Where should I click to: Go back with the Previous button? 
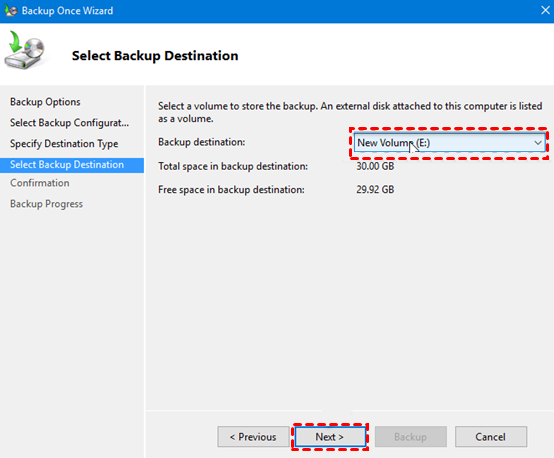click(253, 437)
